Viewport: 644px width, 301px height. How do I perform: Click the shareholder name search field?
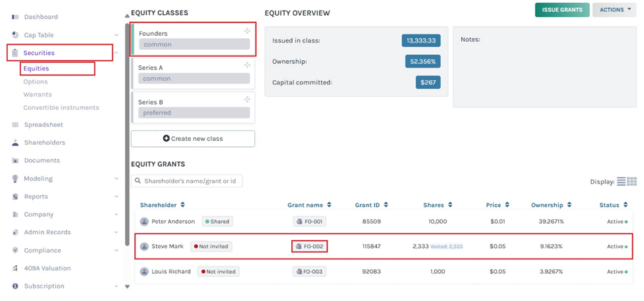pos(187,181)
